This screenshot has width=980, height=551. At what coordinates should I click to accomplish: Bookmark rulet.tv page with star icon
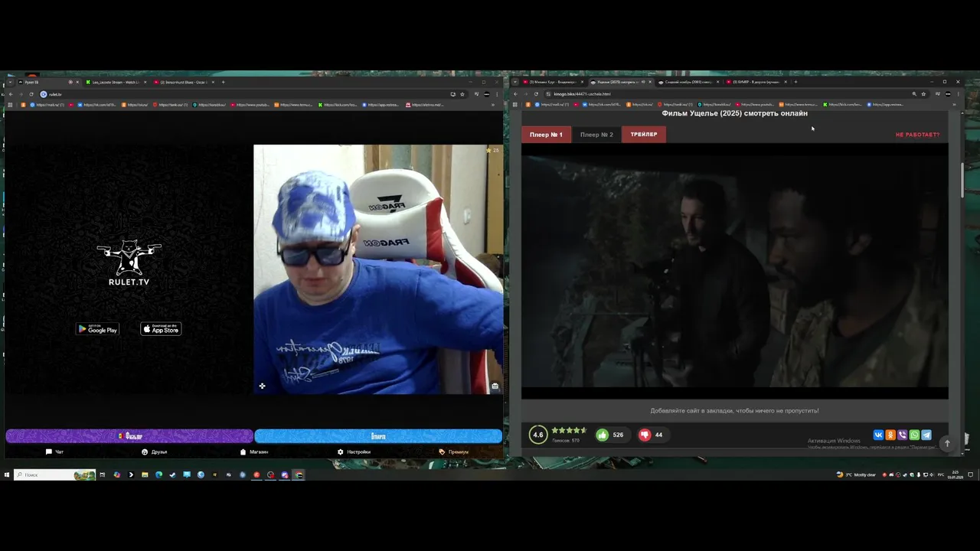(x=462, y=94)
